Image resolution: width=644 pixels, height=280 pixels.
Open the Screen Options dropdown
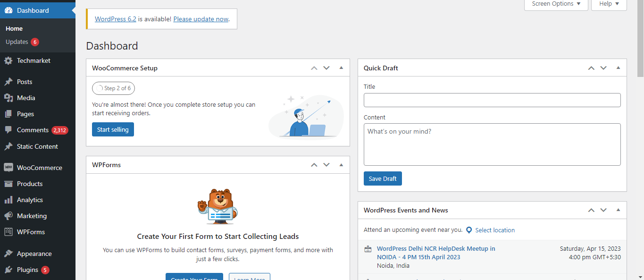point(556,4)
